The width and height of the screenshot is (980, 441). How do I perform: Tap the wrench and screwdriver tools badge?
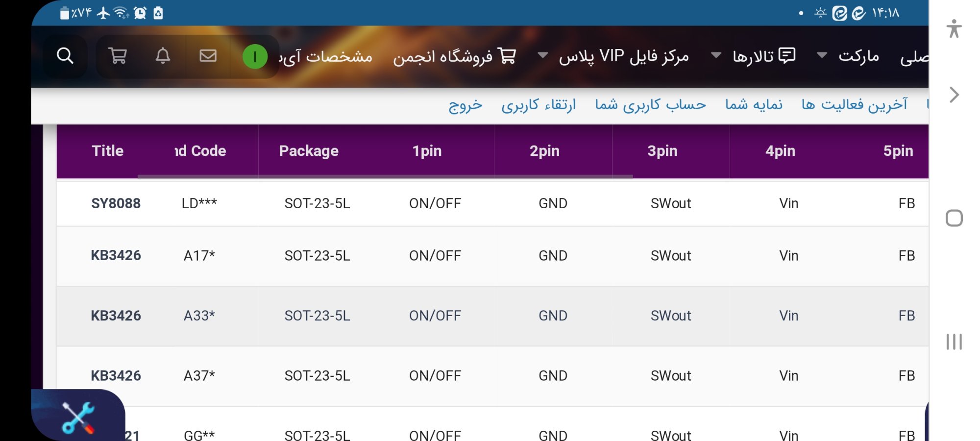[78, 417]
